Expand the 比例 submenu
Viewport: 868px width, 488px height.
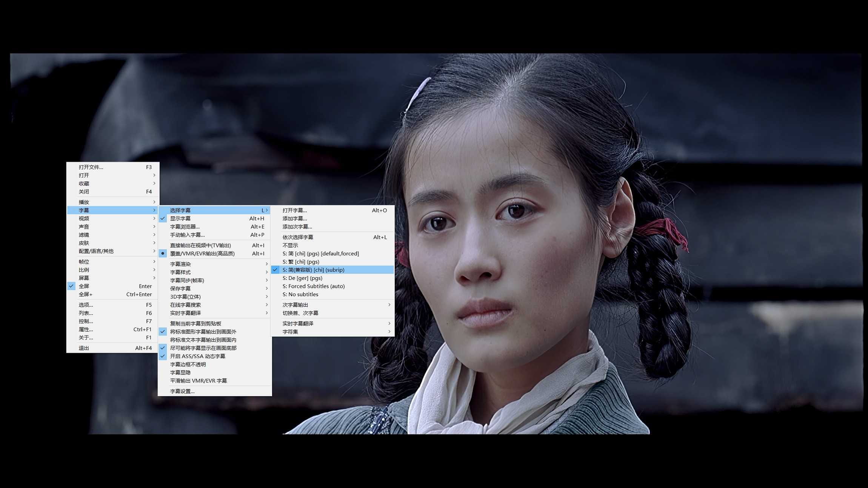click(113, 270)
